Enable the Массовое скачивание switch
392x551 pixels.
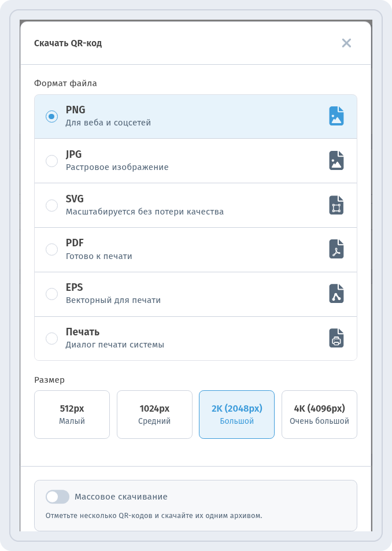58,497
